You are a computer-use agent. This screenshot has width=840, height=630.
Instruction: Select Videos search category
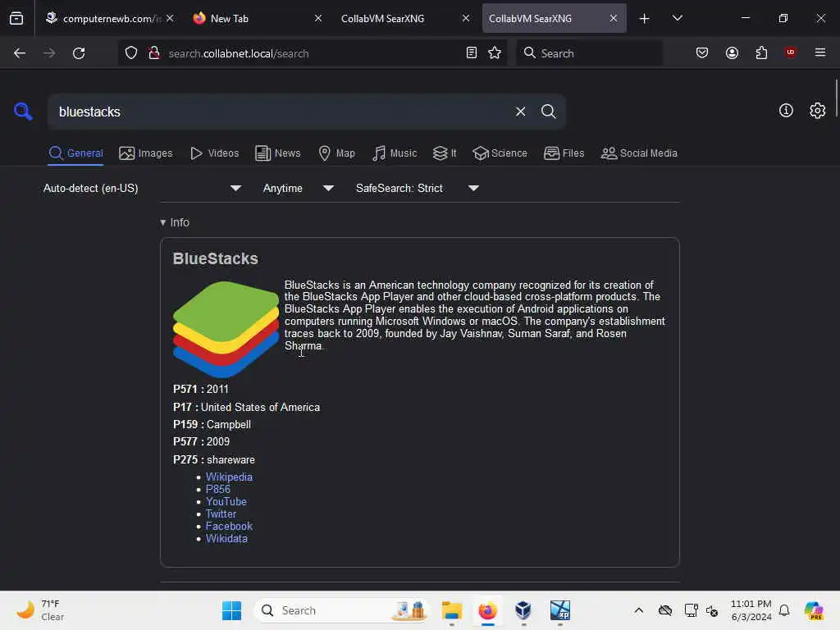pyautogui.click(x=215, y=153)
